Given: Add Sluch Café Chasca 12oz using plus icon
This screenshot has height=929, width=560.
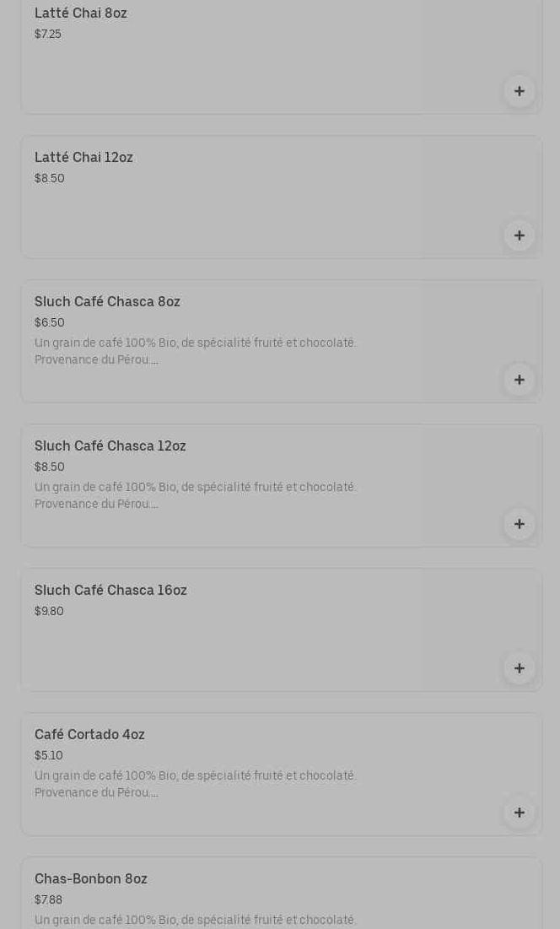Looking at the screenshot, I should coord(520,524).
